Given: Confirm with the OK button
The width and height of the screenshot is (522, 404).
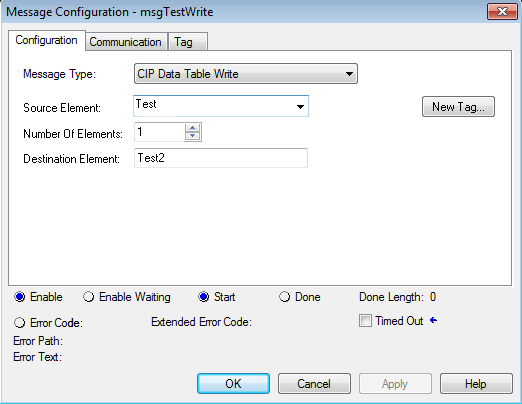Looking at the screenshot, I should pos(233,384).
